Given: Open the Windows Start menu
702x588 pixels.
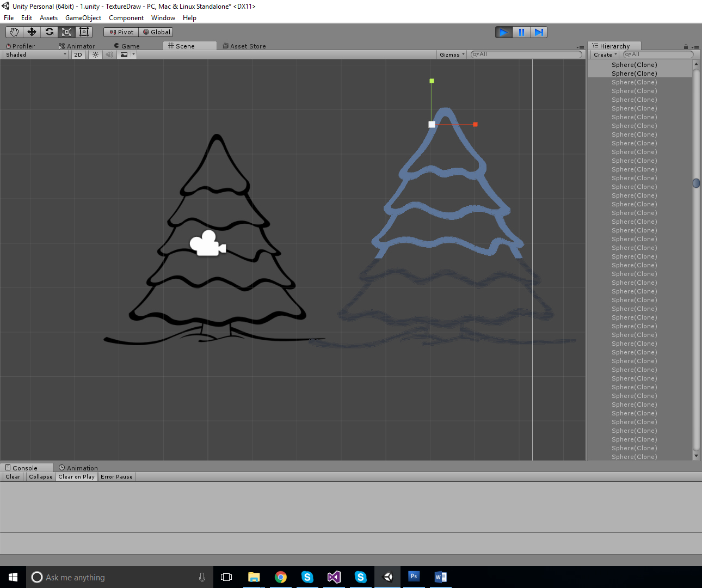Looking at the screenshot, I should (13, 577).
